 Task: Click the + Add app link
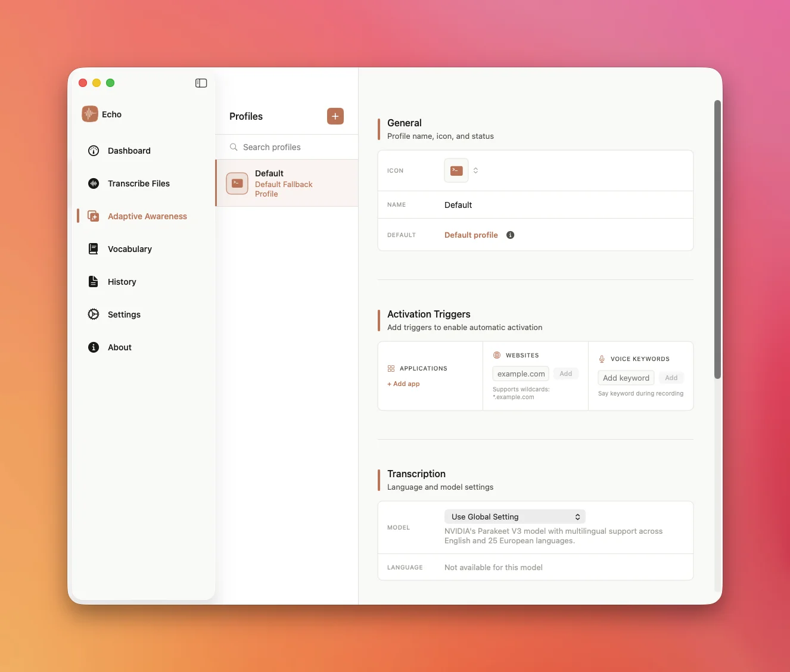coord(403,384)
